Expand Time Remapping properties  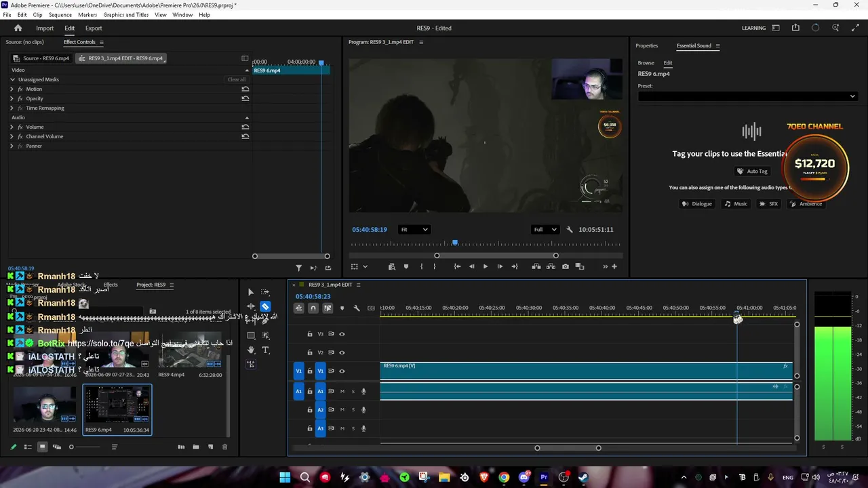point(12,108)
